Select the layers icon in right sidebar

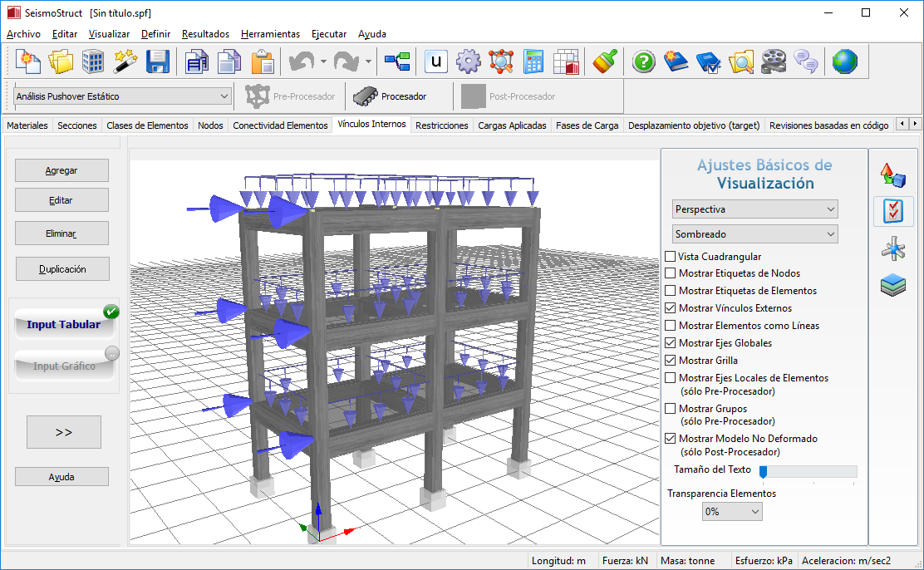tap(893, 286)
